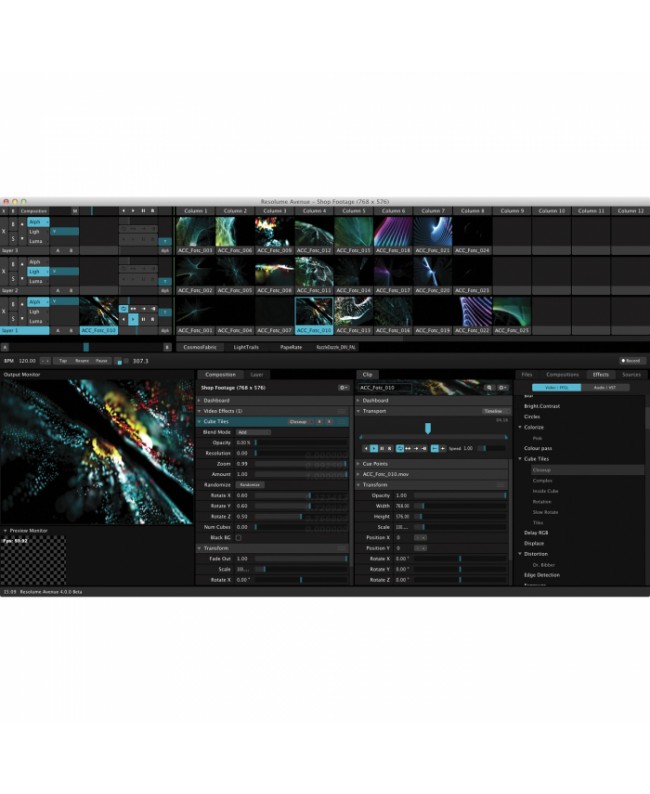The width and height of the screenshot is (650, 794).
Task: Collapse Colorize in effects list
Action: coord(520,427)
